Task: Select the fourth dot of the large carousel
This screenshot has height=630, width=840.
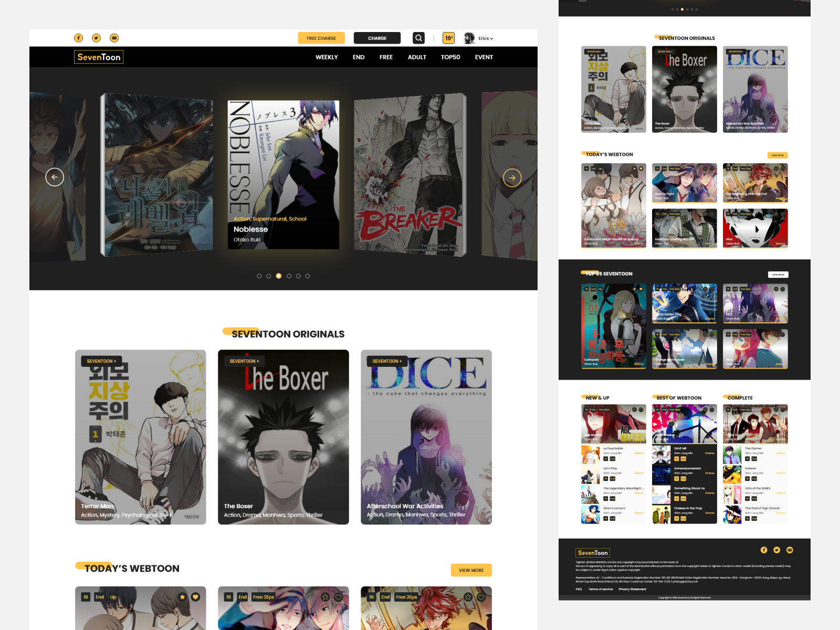Action: pyautogui.click(x=289, y=276)
